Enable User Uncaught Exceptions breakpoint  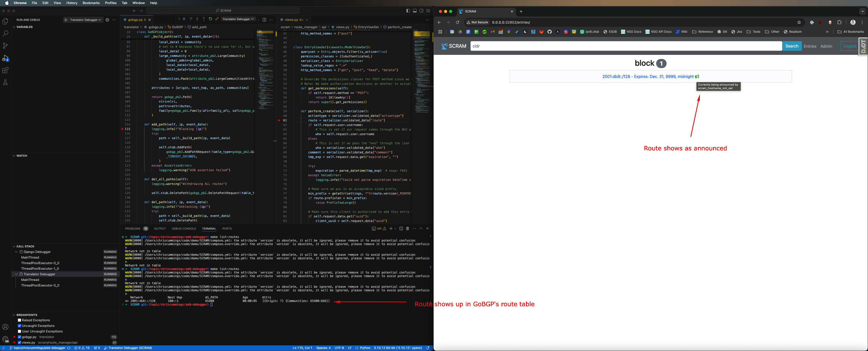tap(20, 331)
